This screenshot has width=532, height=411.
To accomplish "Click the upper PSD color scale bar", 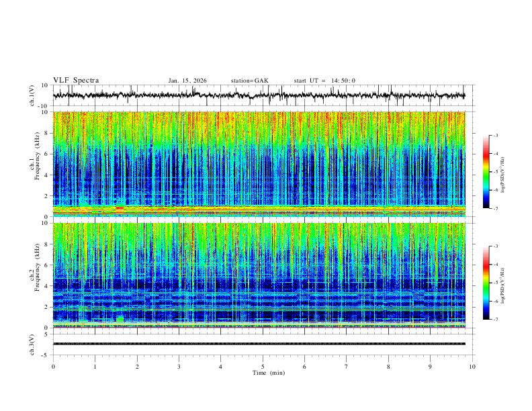I will [x=486, y=172].
